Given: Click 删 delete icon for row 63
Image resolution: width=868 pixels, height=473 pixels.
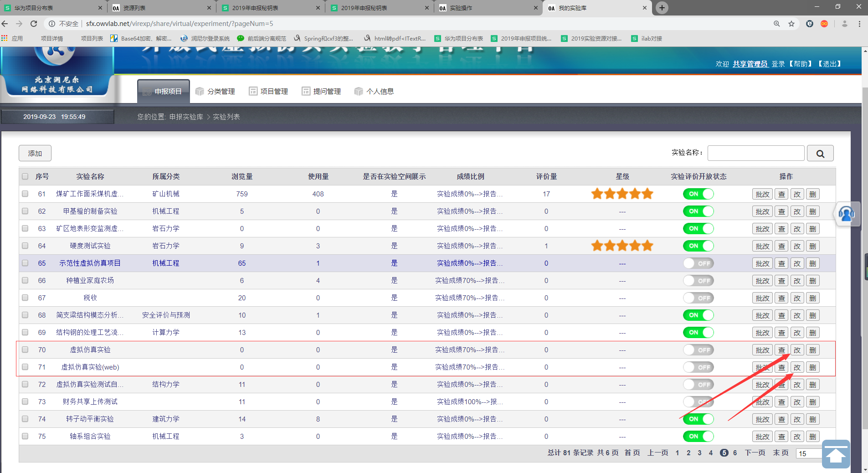Looking at the screenshot, I should tap(813, 229).
